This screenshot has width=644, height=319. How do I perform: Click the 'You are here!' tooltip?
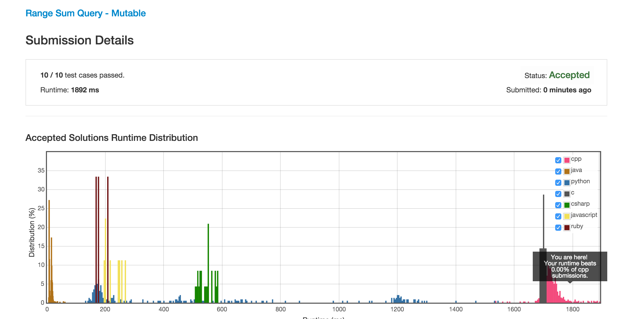click(x=570, y=266)
